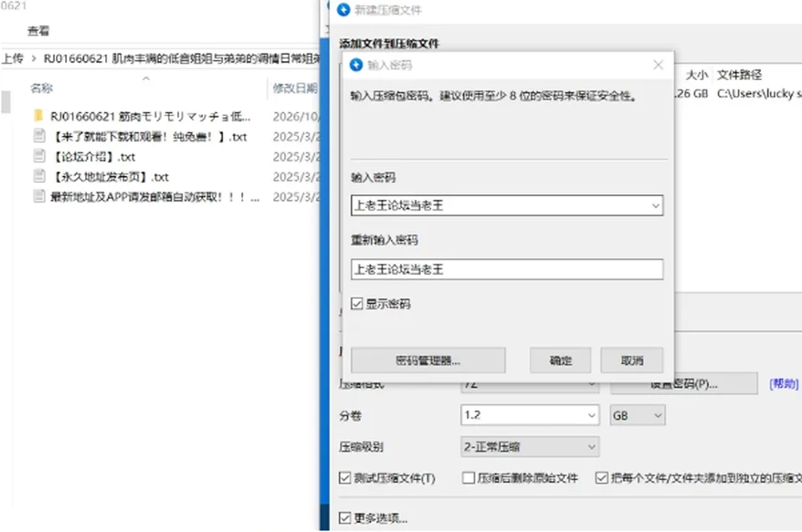Select the 【来了就能下载和观看】.txt file icon
Screen dimensions: 802x532
coord(39,136)
